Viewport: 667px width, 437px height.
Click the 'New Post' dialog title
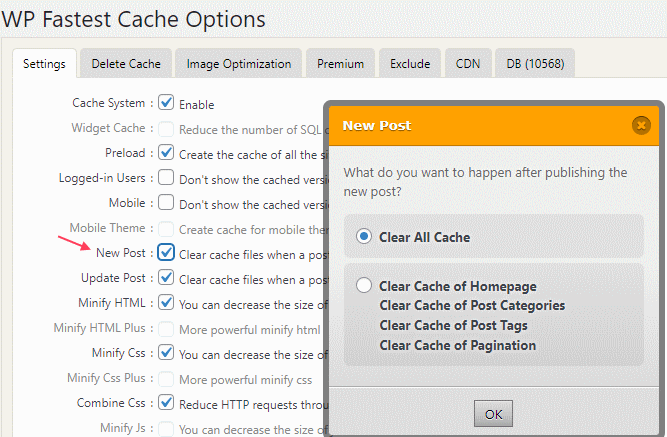[377, 126]
